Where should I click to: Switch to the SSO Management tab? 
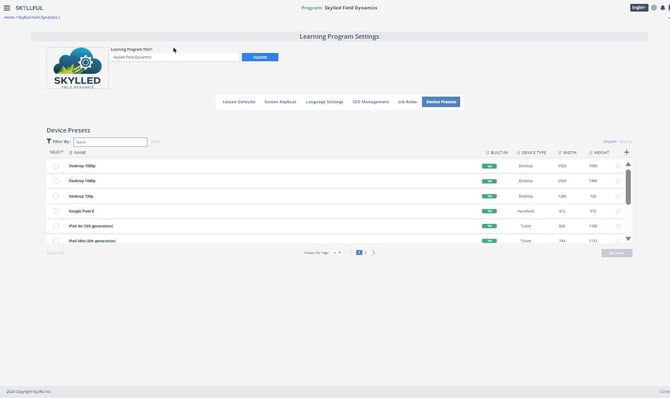370,102
